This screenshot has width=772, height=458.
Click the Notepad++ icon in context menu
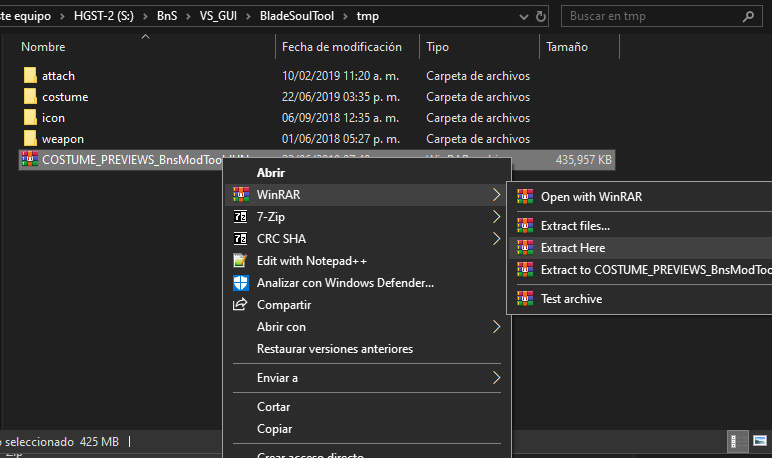pyautogui.click(x=240, y=260)
